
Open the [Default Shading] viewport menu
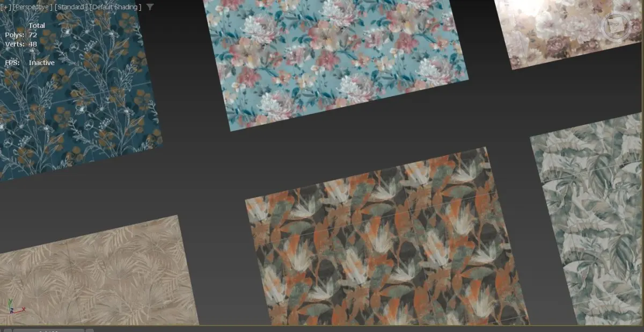pos(116,7)
